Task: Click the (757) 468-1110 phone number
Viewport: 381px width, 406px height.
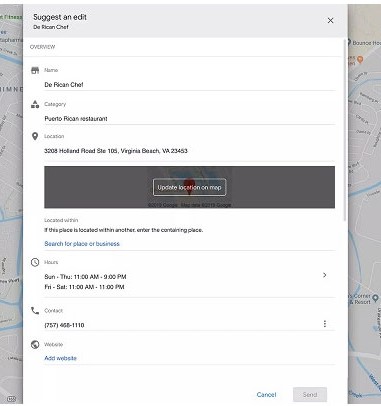Action: (64, 325)
